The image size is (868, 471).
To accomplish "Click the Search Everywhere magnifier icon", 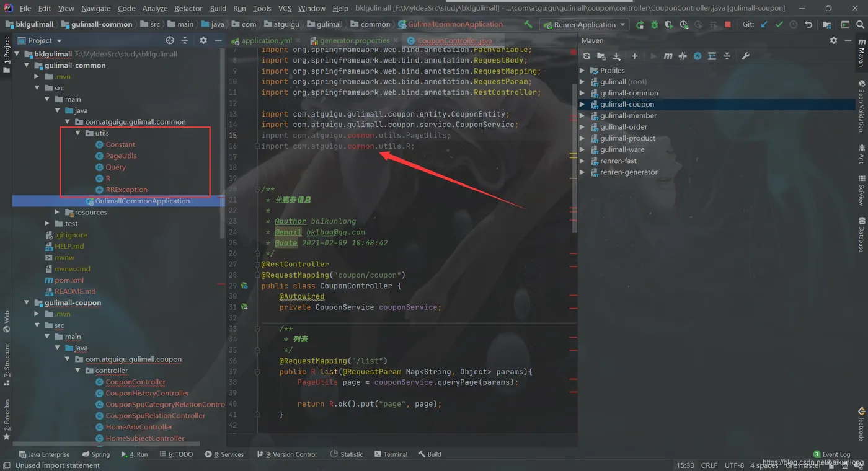I will 861,25.
